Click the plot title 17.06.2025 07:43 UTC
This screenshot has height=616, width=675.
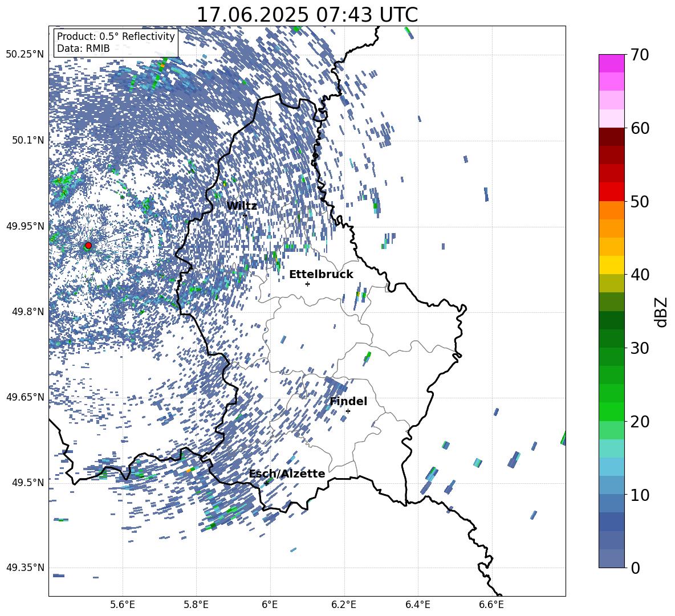[307, 15]
